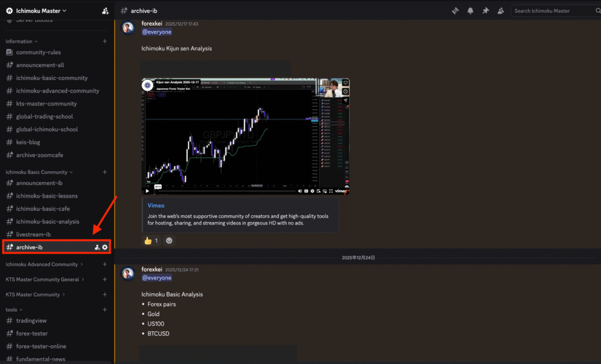Viewport: 601px width, 364px height.
Task: Click the notification bell icon
Action: tap(470, 11)
